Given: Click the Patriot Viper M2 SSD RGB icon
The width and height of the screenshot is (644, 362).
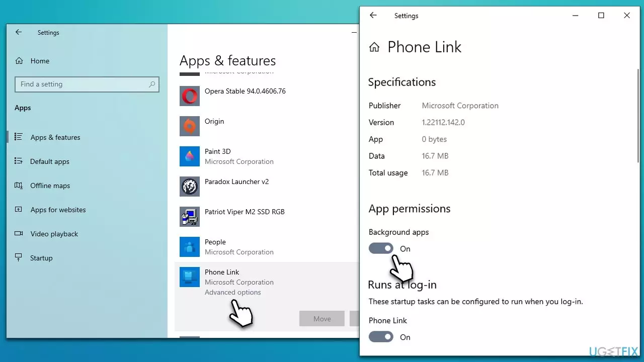Looking at the screenshot, I should (190, 217).
